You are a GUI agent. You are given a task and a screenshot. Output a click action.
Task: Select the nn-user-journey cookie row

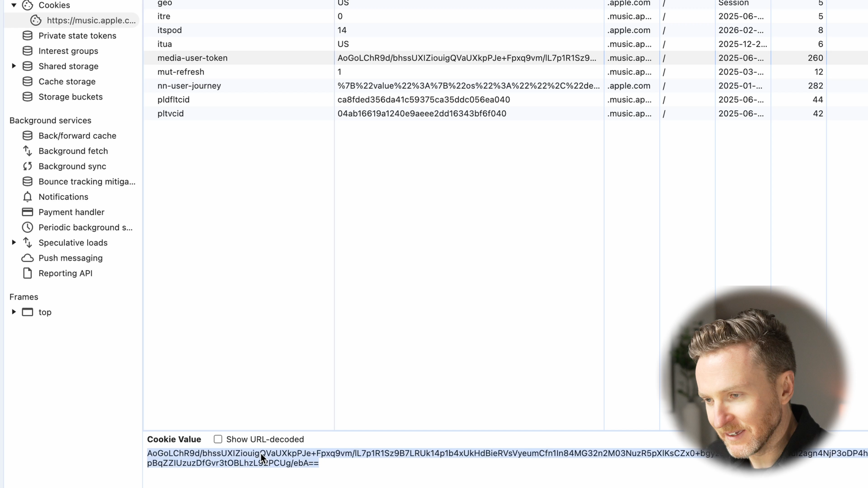click(189, 86)
